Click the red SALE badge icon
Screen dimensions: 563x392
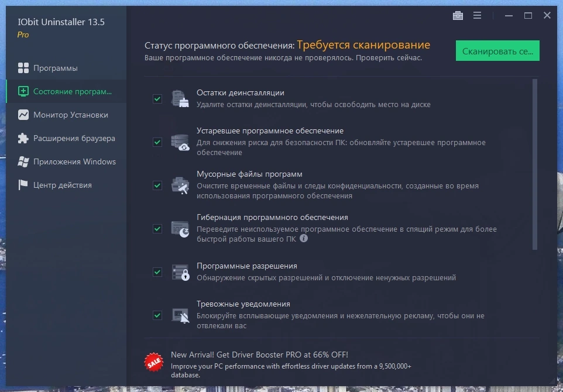[154, 362]
